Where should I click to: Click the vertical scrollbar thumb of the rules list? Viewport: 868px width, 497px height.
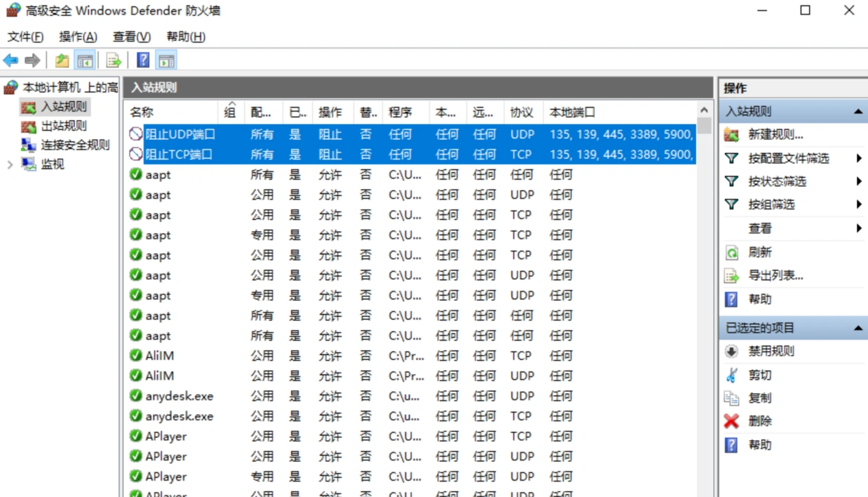click(704, 125)
